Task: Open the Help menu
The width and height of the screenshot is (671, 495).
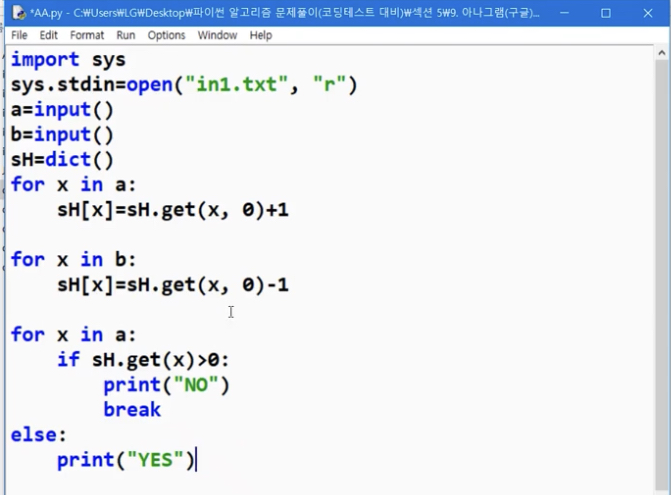Action: [261, 35]
